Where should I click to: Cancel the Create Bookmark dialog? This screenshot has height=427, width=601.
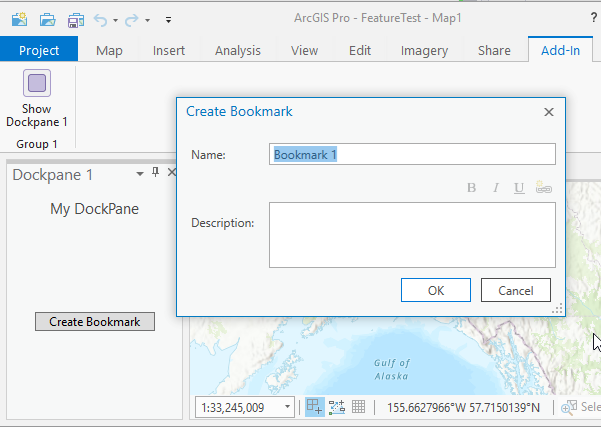(516, 290)
